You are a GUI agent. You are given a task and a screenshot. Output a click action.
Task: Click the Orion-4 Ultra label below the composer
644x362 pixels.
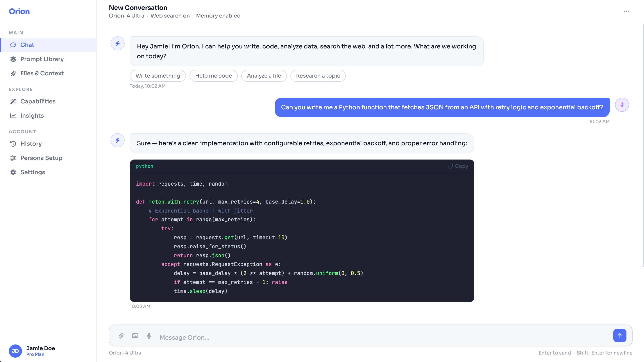(x=125, y=353)
